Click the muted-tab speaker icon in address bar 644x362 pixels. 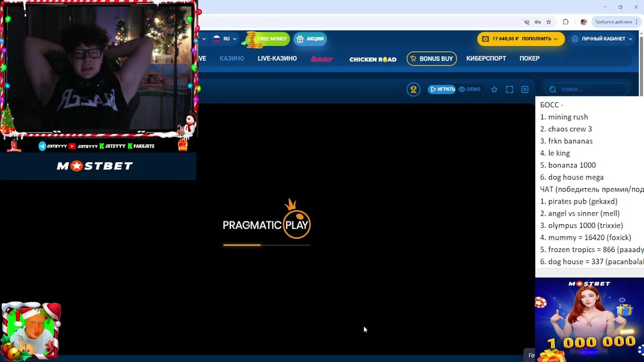pos(527,22)
